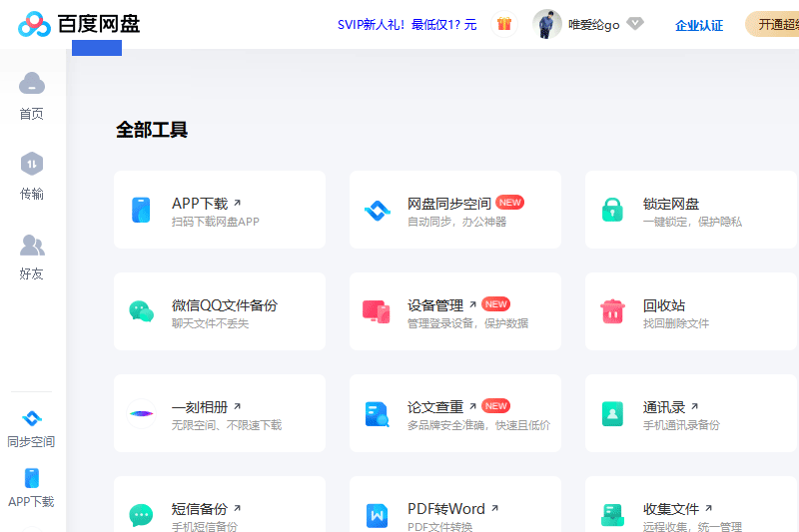The image size is (799, 532).
Task: Click NEW badge next to 论文查重
Action: point(495,406)
